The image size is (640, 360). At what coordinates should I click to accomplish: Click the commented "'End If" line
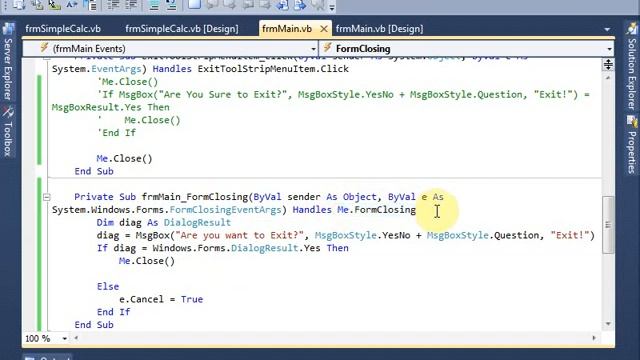[x=116, y=133]
